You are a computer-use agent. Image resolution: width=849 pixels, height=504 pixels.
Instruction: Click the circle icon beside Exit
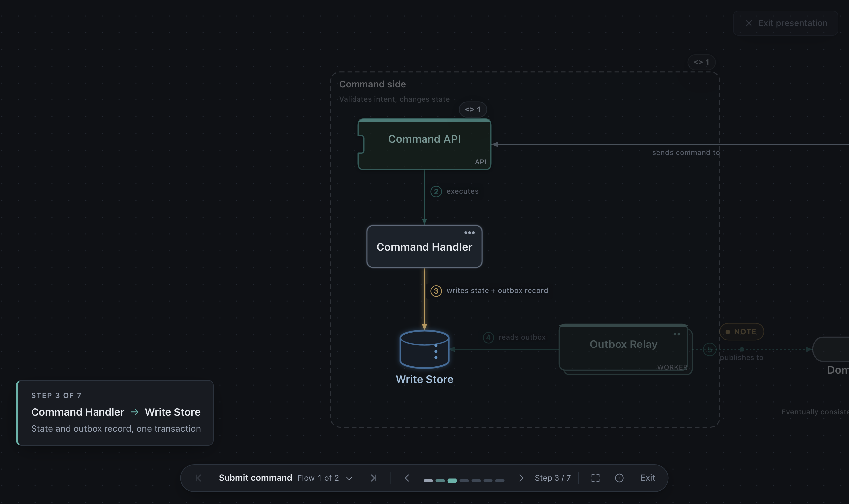click(x=619, y=478)
